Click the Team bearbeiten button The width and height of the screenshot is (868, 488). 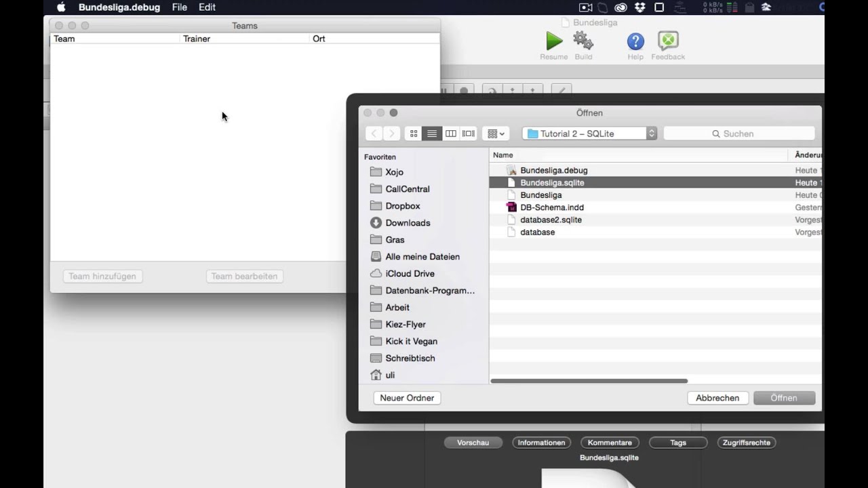(244, 276)
